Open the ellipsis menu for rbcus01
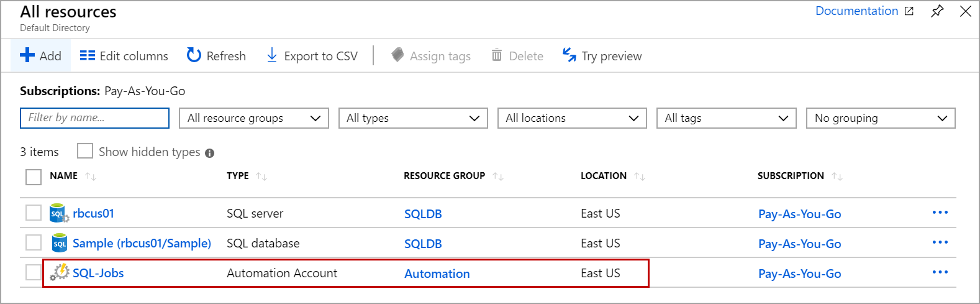This screenshot has width=980, height=304. tap(940, 213)
